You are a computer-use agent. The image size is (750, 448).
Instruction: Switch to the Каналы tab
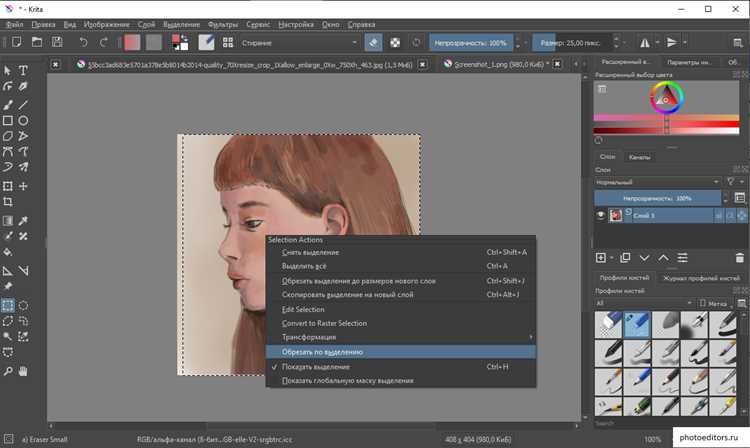click(640, 157)
